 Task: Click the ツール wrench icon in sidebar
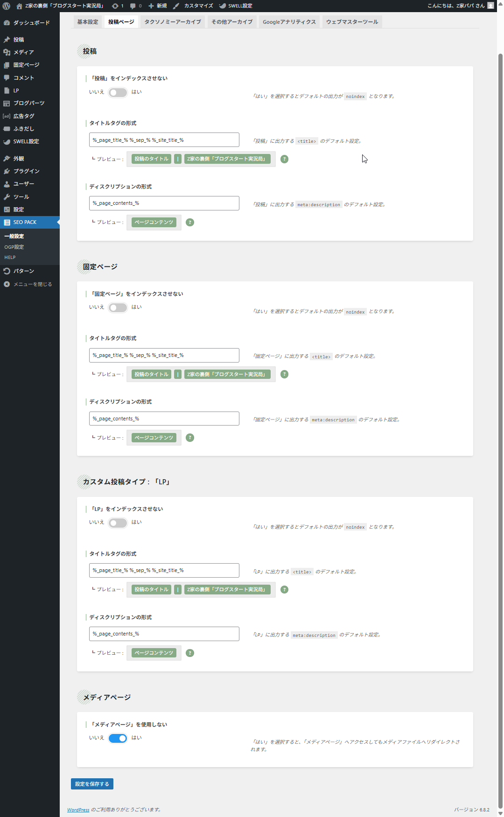[7, 197]
